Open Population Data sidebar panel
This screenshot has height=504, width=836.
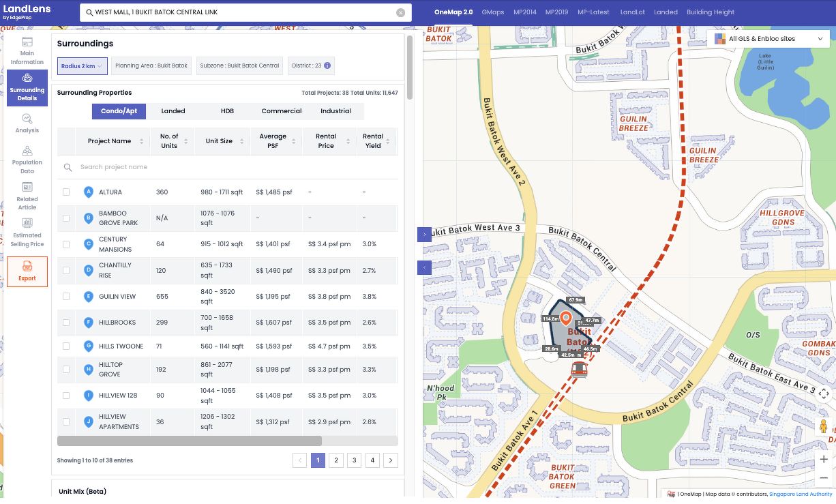pos(27,160)
